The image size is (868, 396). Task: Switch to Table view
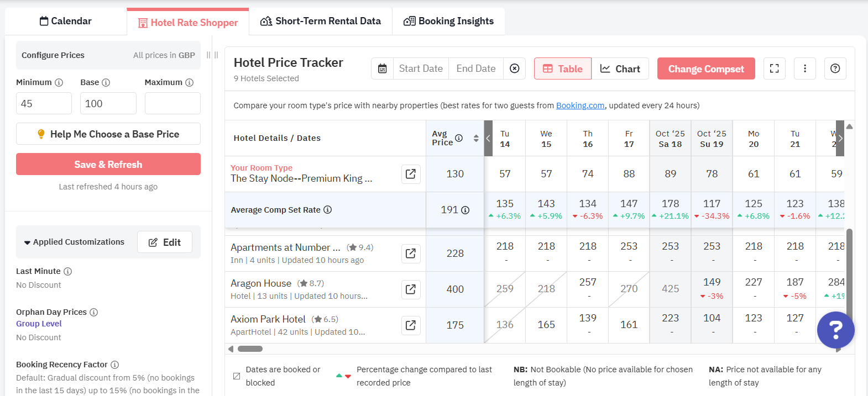[562, 68]
